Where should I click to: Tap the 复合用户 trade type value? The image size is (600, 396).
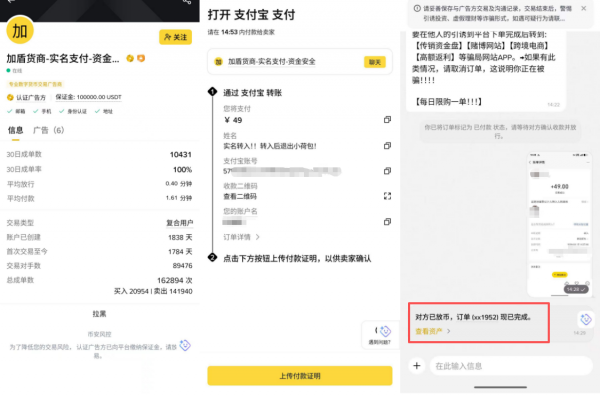179,223
